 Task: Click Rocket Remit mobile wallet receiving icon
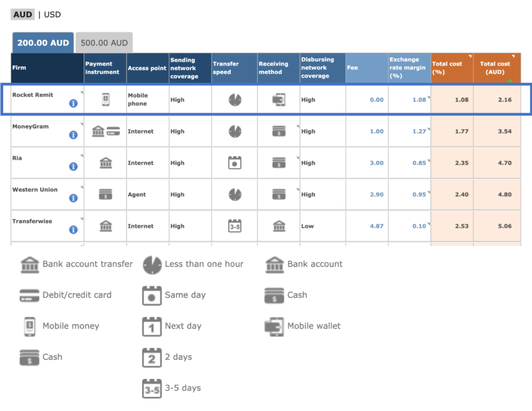(x=279, y=100)
